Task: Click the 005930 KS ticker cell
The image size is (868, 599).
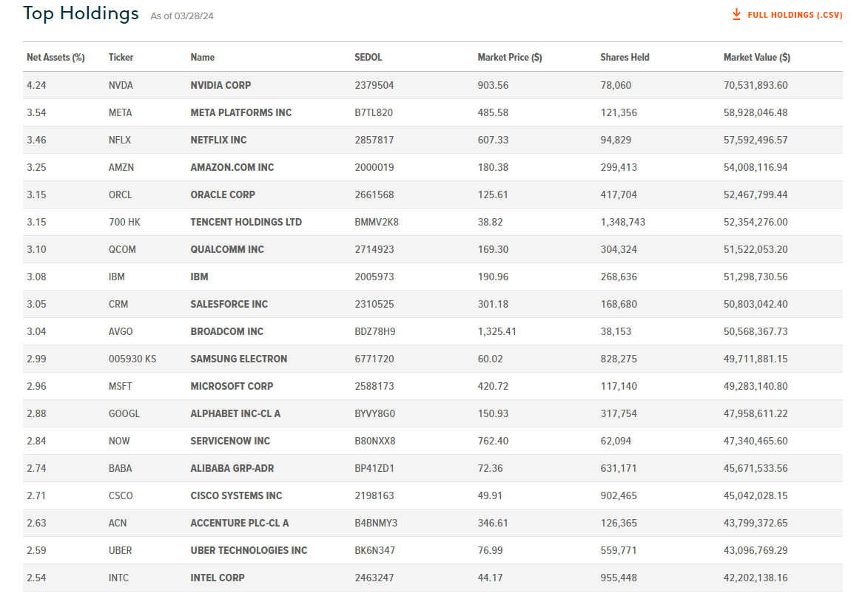Action: [x=132, y=359]
